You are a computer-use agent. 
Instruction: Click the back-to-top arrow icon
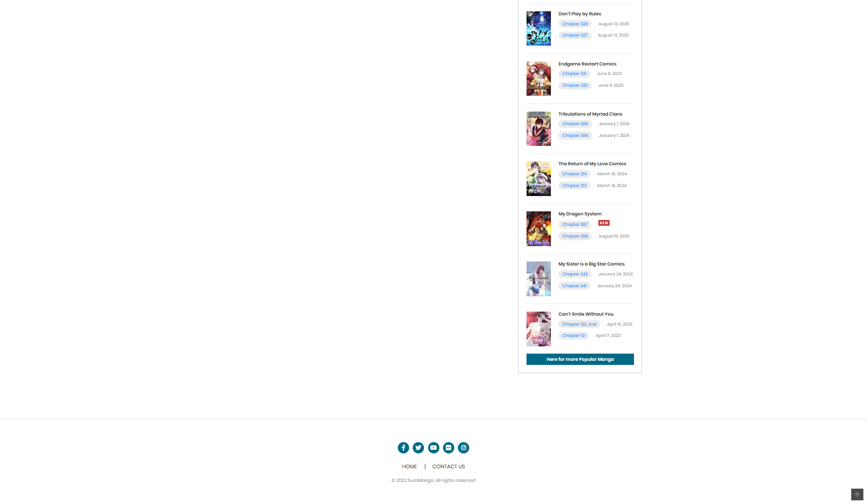coord(857,495)
